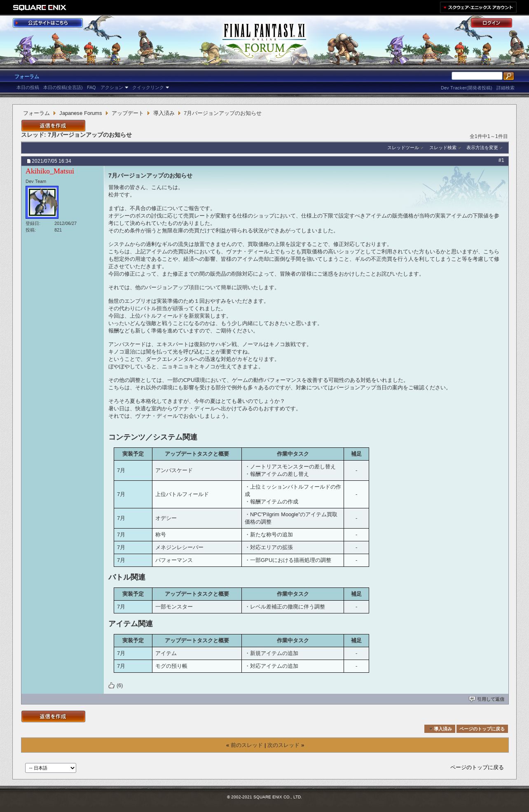Click the Dev Team user title
529x812 pixels.
click(x=36, y=181)
